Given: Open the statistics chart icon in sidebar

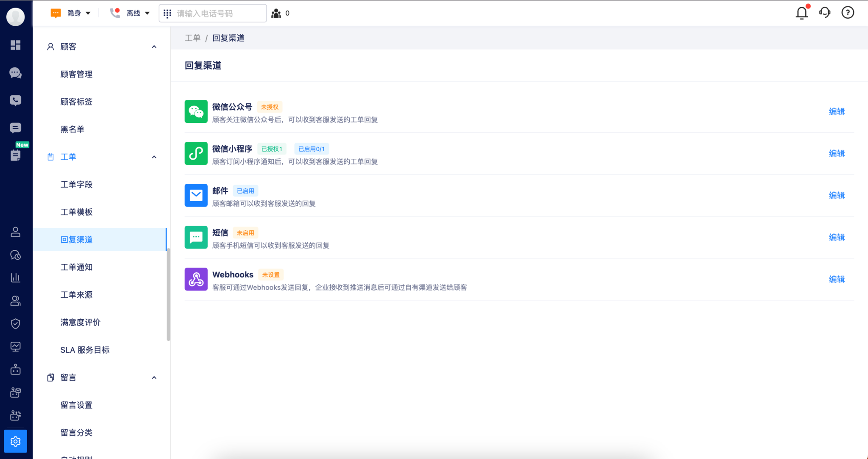Looking at the screenshot, I should point(16,277).
